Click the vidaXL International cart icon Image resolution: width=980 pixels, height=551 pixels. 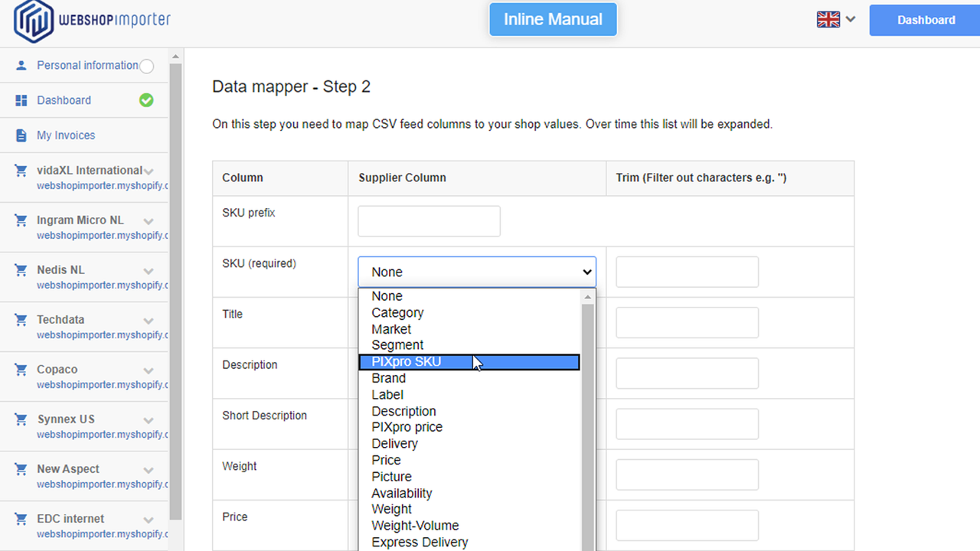tap(21, 170)
